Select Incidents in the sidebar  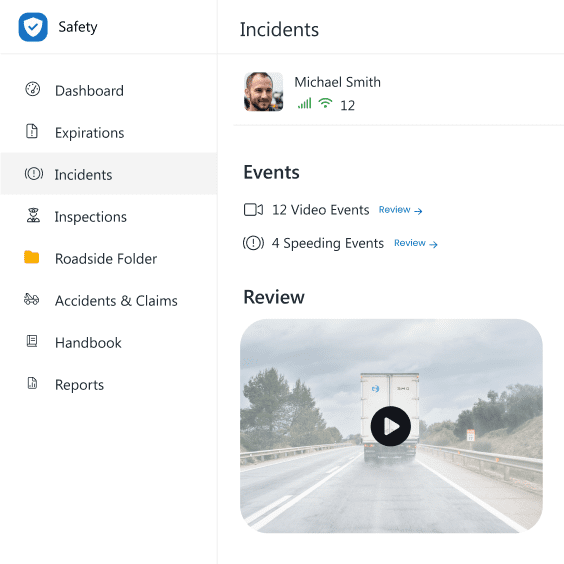[109, 174]
